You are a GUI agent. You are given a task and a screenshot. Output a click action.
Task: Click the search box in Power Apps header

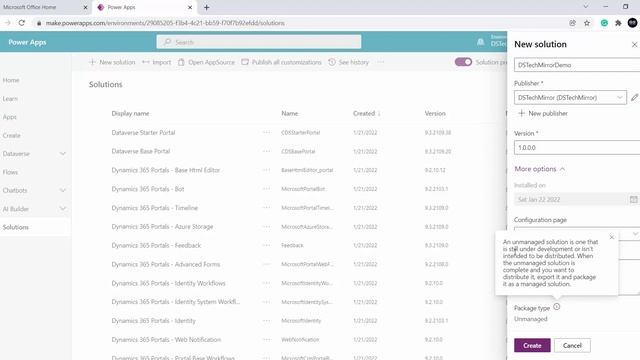(259, 42)
